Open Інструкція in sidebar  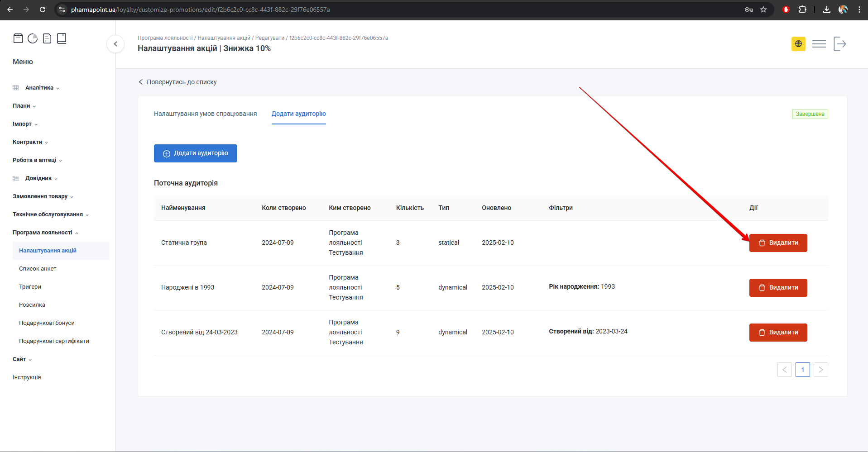tap(27, 377)
